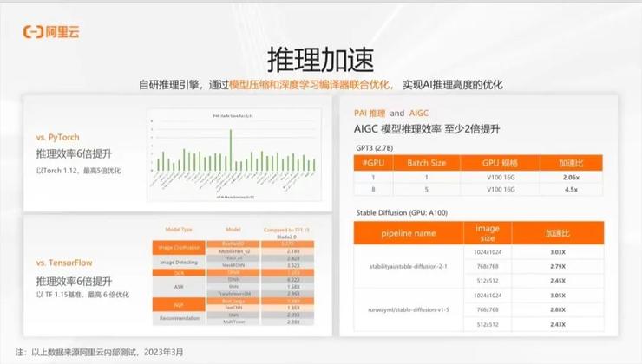
Task: Click the vs. TensorFlow heading
Action: (x=66, y=262)
